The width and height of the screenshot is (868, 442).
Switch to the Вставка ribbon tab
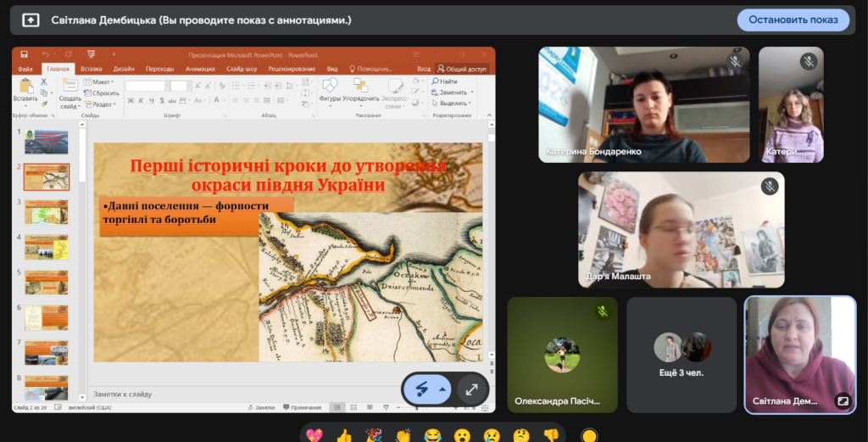[92, 69]
